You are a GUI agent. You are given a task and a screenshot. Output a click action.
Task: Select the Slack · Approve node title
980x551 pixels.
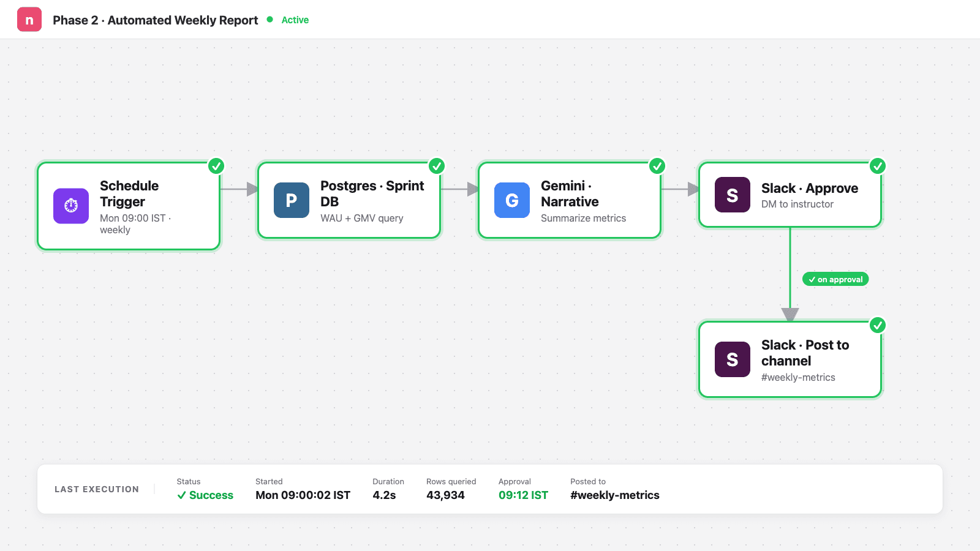click(810, 188)
